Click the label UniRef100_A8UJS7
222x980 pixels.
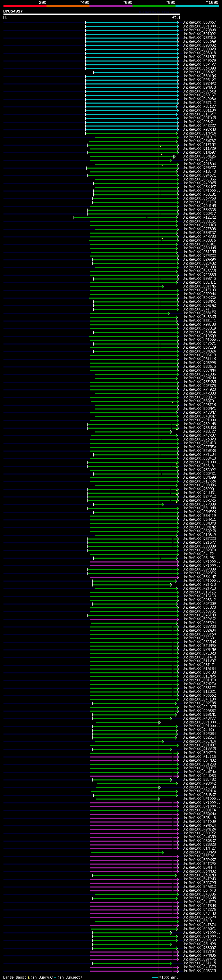click(x=199, y=431)
